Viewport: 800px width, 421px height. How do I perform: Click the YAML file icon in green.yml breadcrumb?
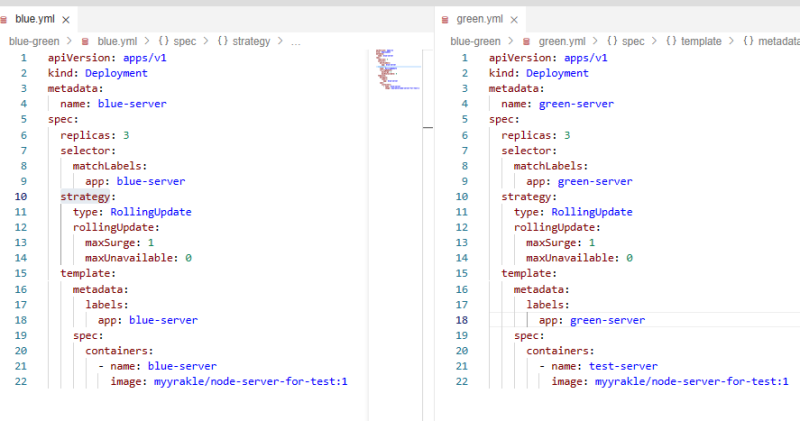tap(527, 41)
